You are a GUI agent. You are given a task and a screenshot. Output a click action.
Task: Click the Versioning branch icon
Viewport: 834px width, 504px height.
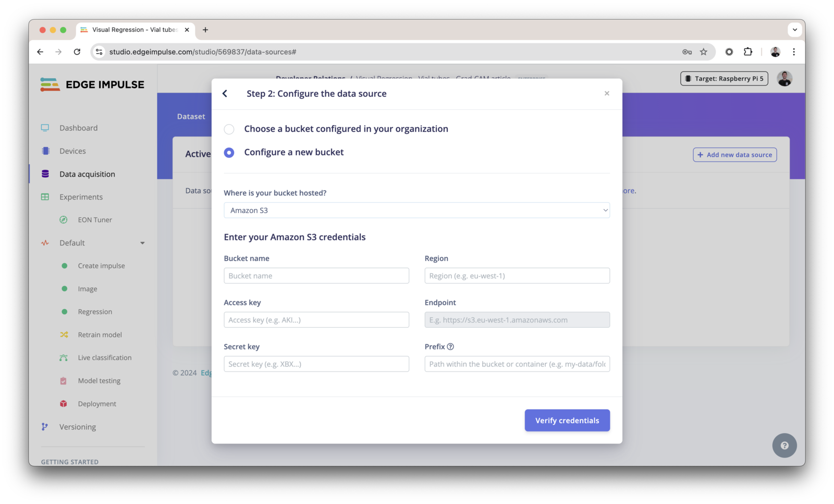[45, 426]
